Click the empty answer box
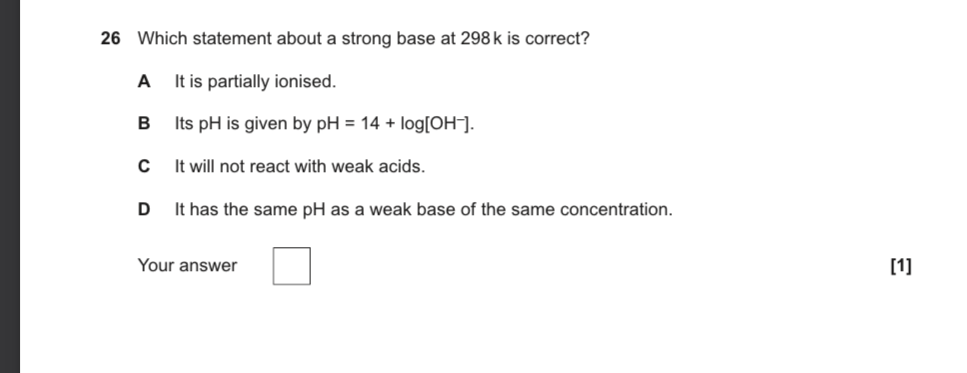The width and height of the screenshot is (967, 373). tap(292, 266)
